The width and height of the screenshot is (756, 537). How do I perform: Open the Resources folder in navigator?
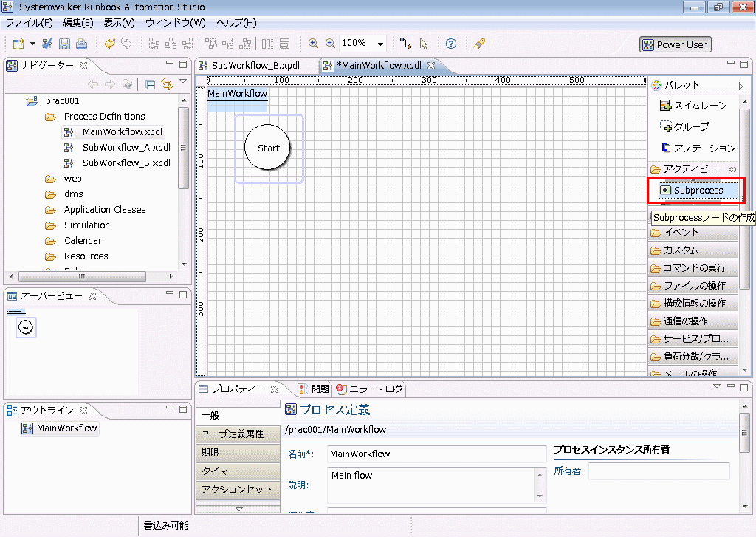pyautogui.click(x=86, y=256)
